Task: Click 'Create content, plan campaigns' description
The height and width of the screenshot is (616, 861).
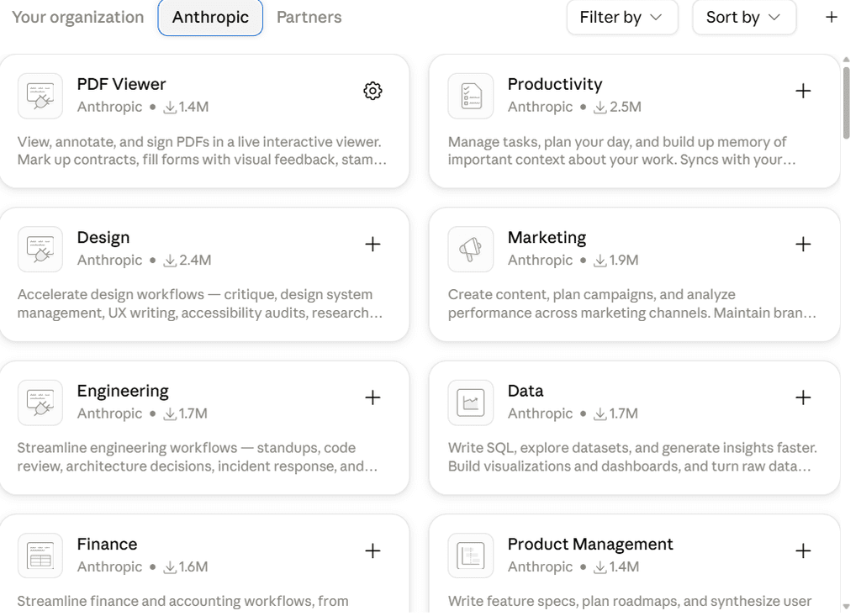Action: (x=632, y=303)
